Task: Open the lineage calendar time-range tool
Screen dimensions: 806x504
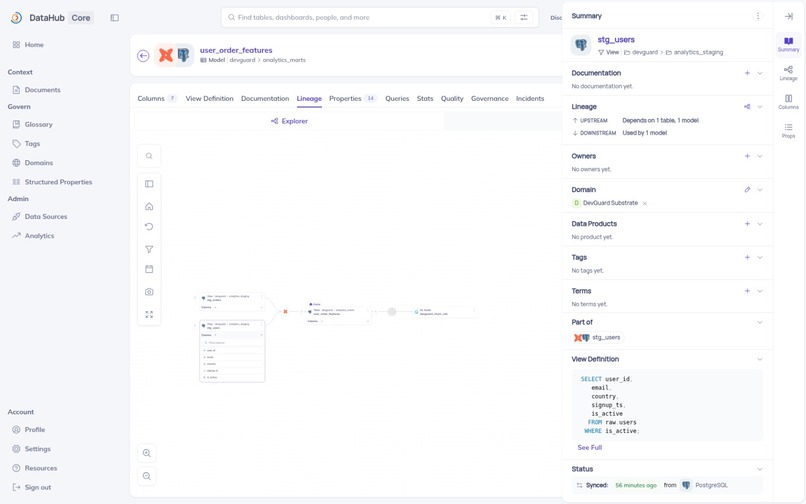Action: point(149,269)
